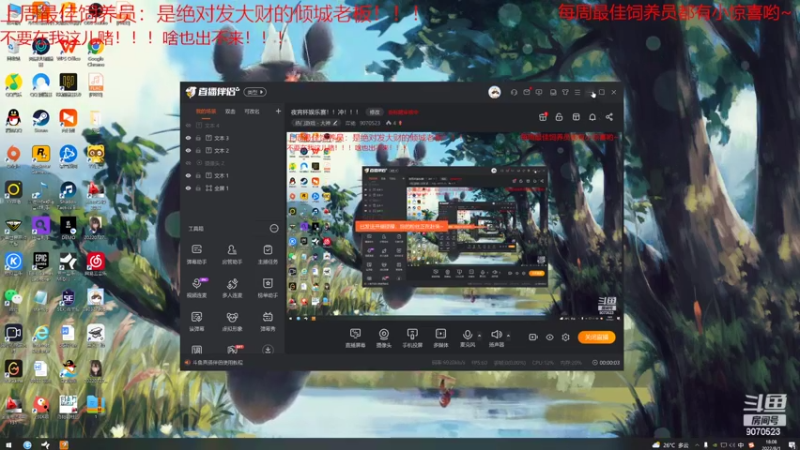Open the layout box icon beside the bell

coord(576,117)
